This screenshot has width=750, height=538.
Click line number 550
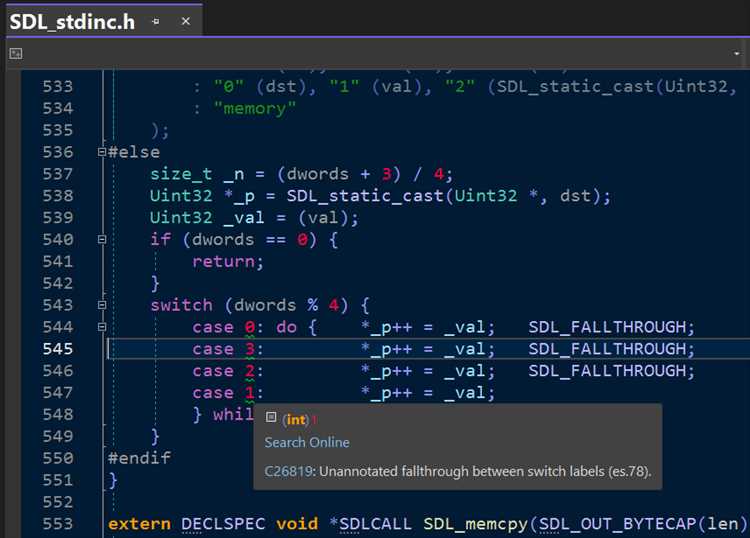pos(58,459)
